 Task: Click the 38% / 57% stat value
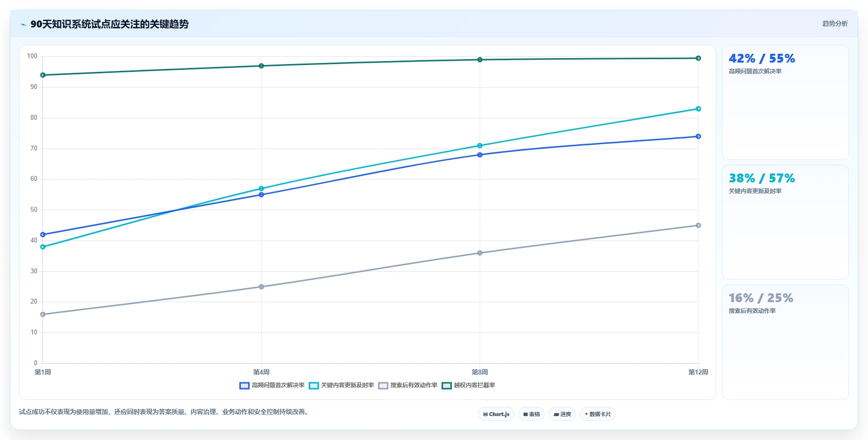762,178
